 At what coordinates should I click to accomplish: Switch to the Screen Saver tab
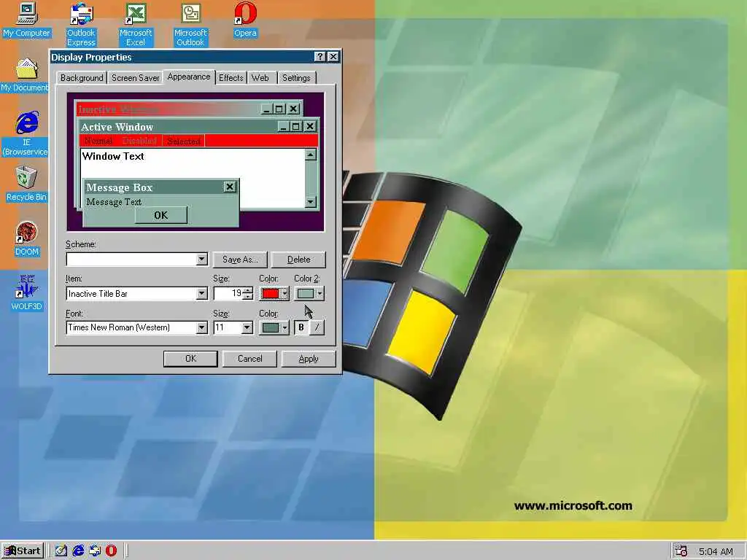tap(135, 77)
